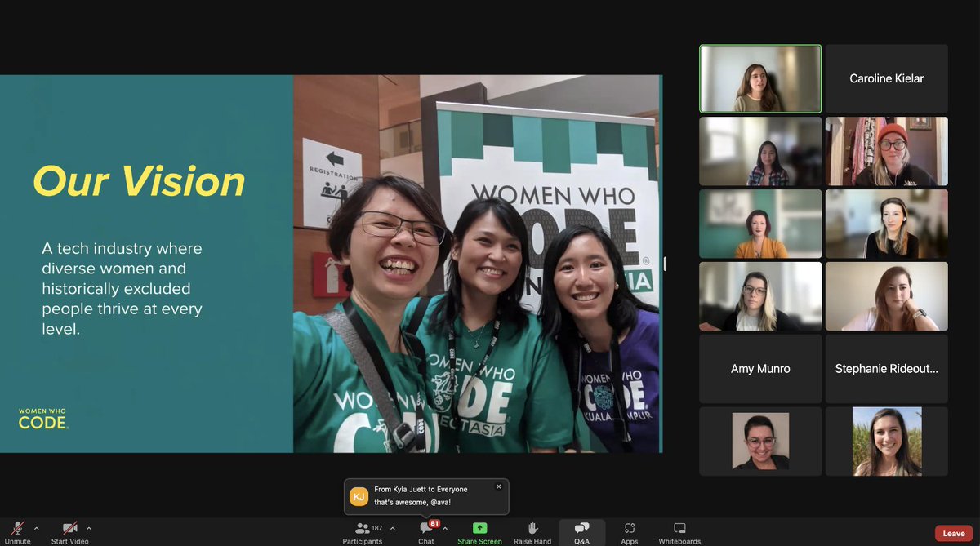Expand video options caret beside Start Video
This screenshot has width=980, height=546.
(x=89, y=528)
